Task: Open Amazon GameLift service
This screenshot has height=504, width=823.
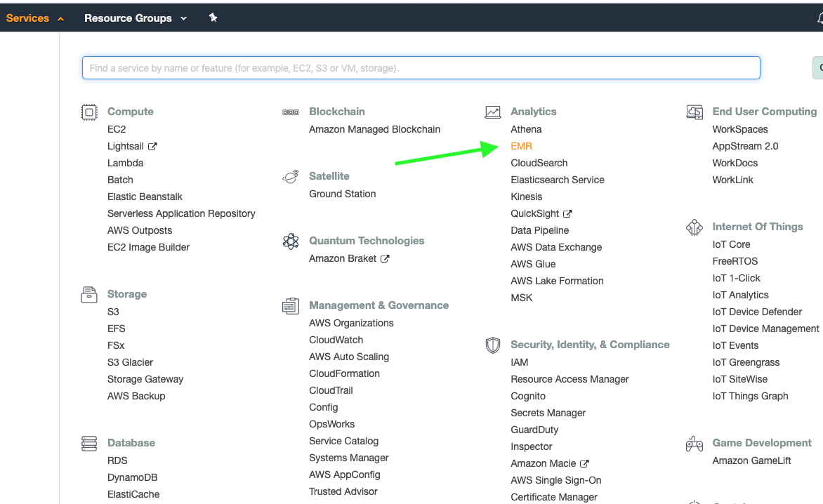Action: tap(751, 460)
